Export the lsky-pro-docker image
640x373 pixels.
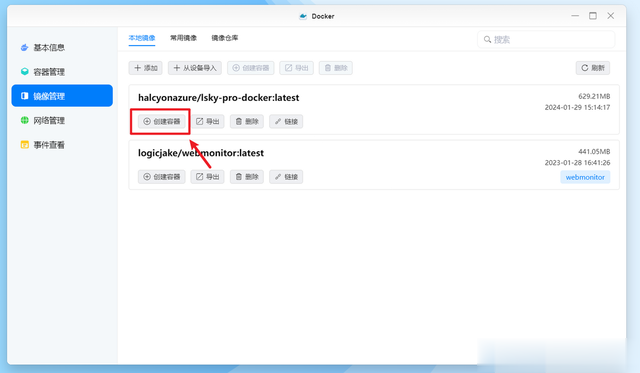tap(207, 122)
